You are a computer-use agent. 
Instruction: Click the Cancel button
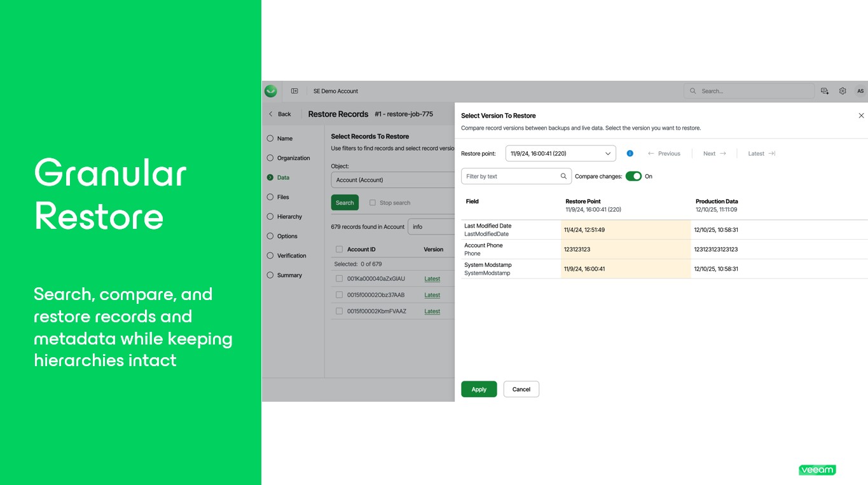(x=521, y=389)
